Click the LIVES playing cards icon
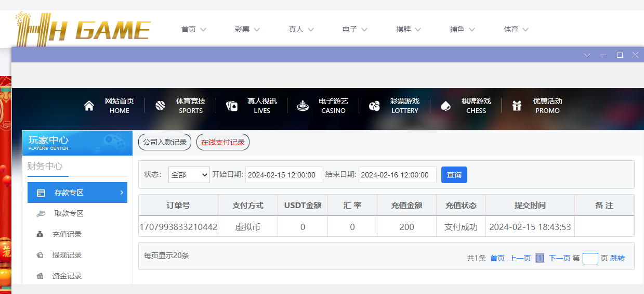The image size is (644, 294). click(232, 106)
